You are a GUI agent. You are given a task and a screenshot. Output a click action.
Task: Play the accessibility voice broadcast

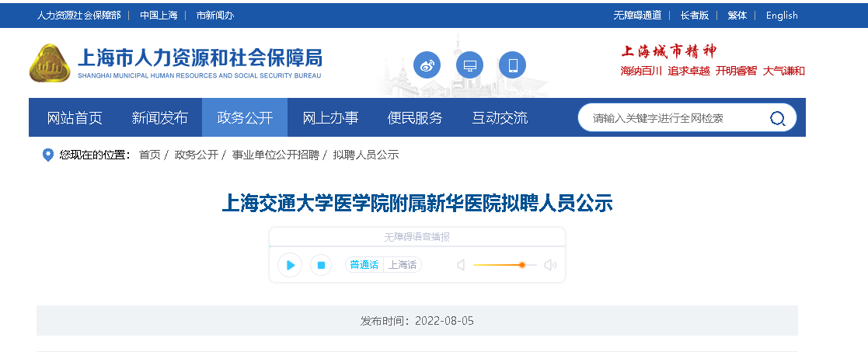pos(290,265)
